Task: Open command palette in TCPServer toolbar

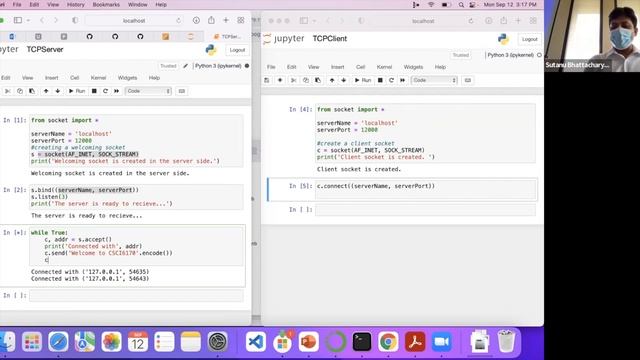Action: click(182, 91)
